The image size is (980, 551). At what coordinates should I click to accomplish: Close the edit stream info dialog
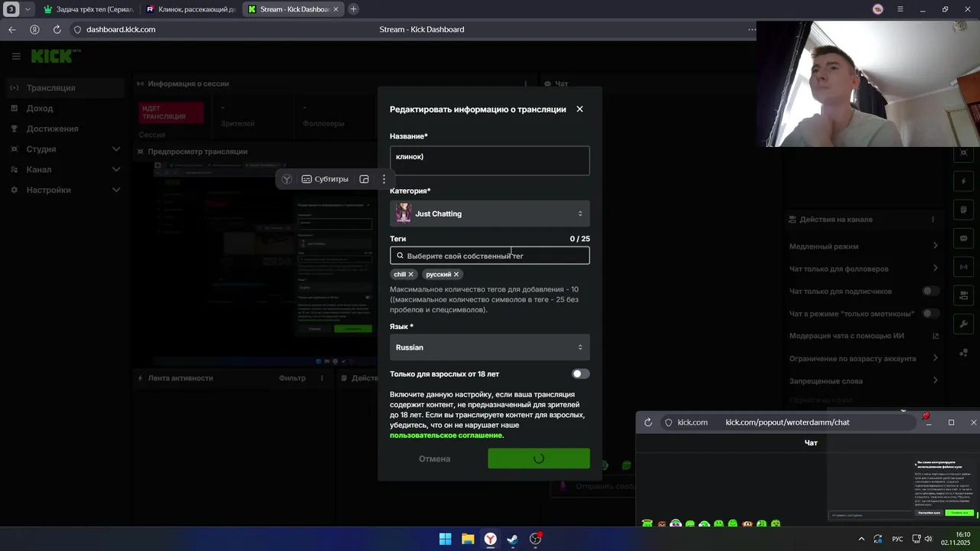[580, 109]
